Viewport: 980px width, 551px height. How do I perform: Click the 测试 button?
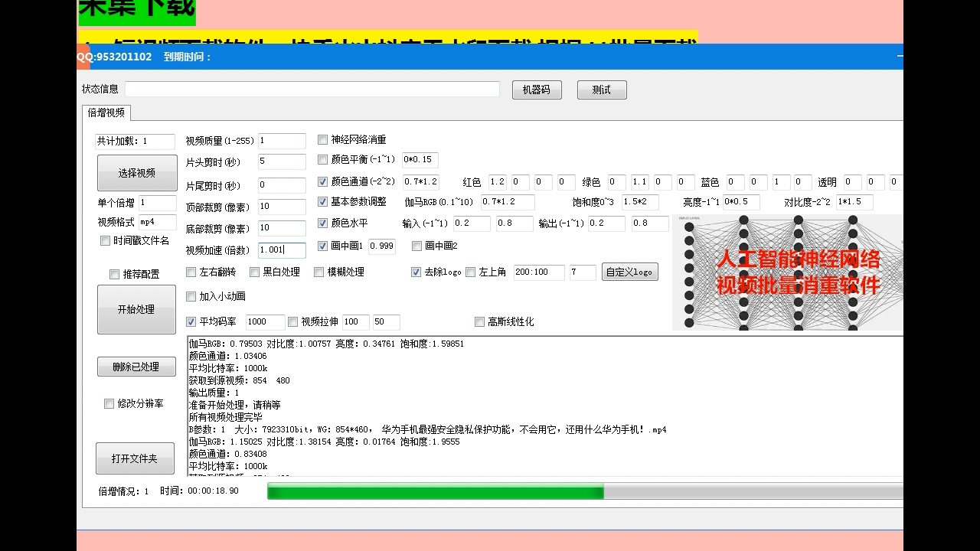[602, 90]
